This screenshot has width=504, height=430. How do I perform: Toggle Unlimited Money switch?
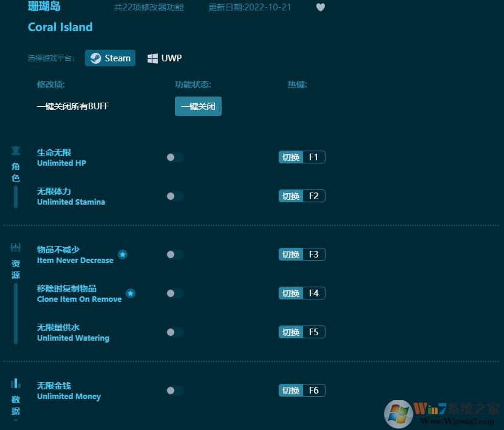point(175,391)
